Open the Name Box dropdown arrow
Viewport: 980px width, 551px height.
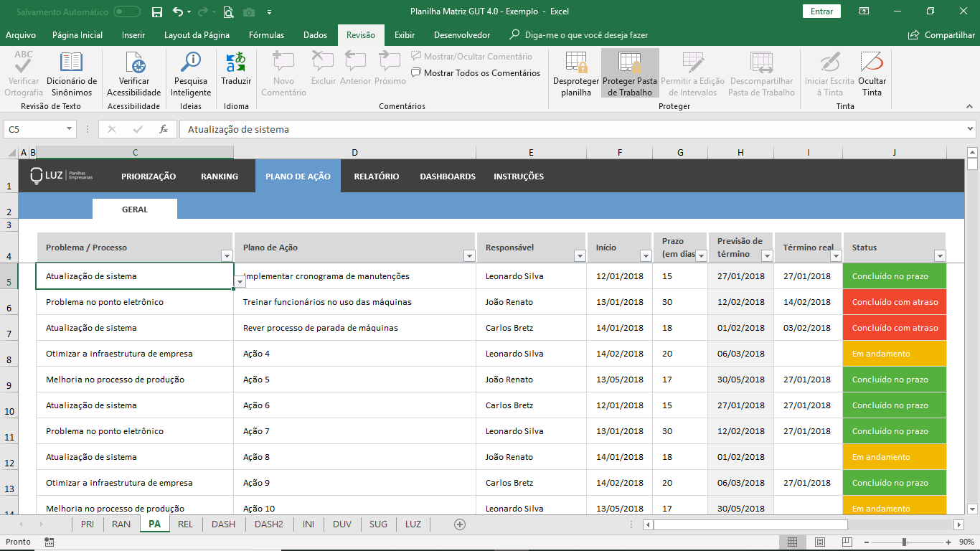(x=70, y=129)
